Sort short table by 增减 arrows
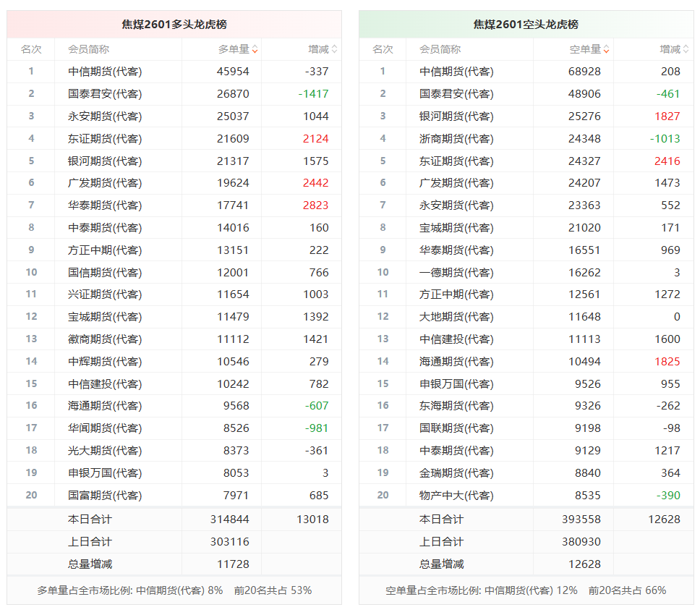 point(686,49)
